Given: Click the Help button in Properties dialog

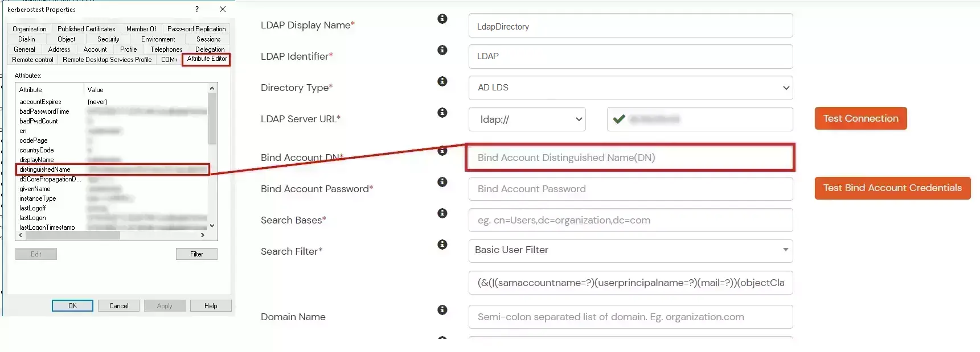Looking at the screenshot, I should click(211, 306).
